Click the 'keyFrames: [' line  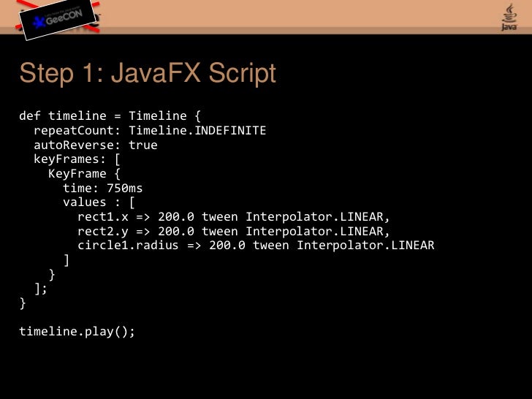click(77, 159)
